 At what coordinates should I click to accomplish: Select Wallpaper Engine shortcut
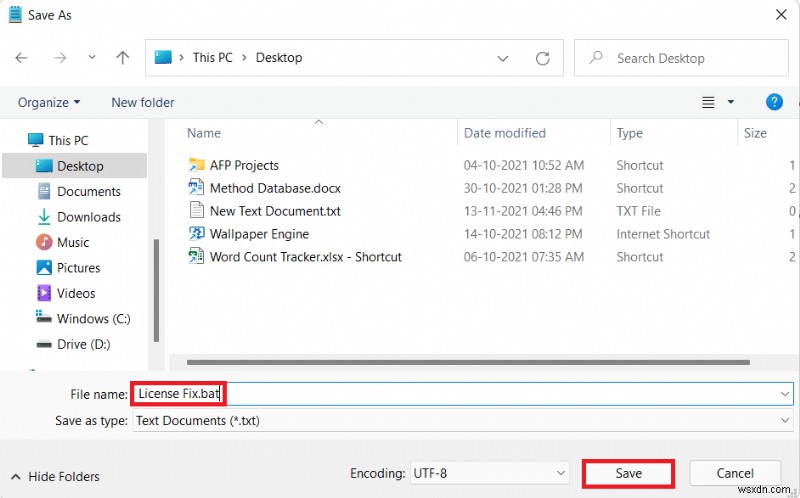click(259, 234)
